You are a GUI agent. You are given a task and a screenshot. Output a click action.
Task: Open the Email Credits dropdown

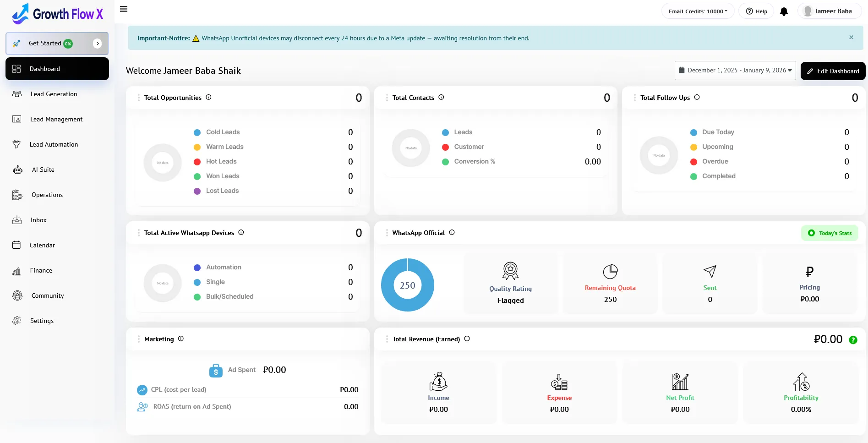point(698,11)
